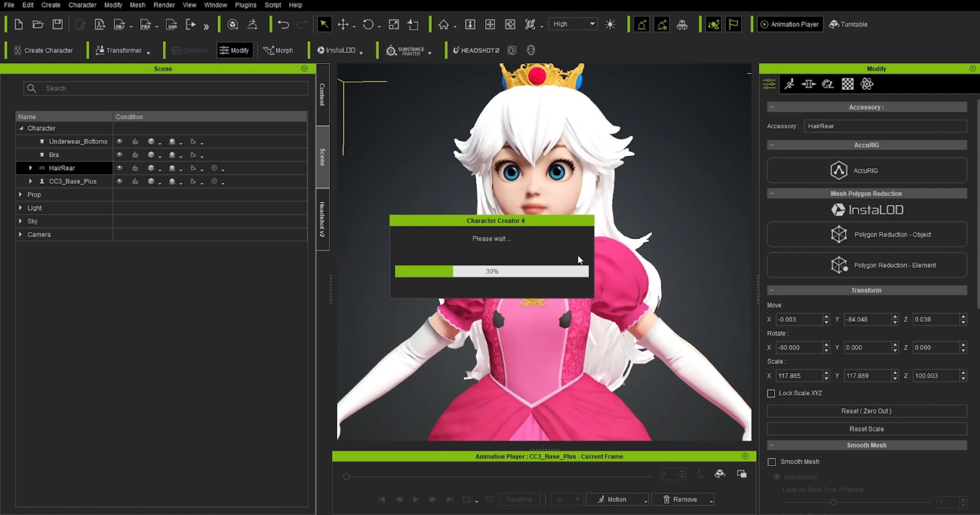Click Create Character button

[43, 51]
